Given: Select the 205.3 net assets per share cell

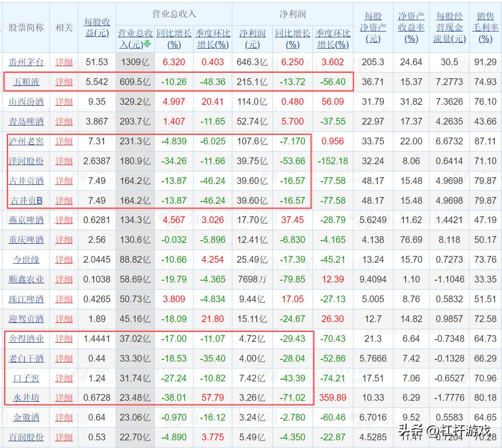Looking at the screenshot, I should click(373, 62).
